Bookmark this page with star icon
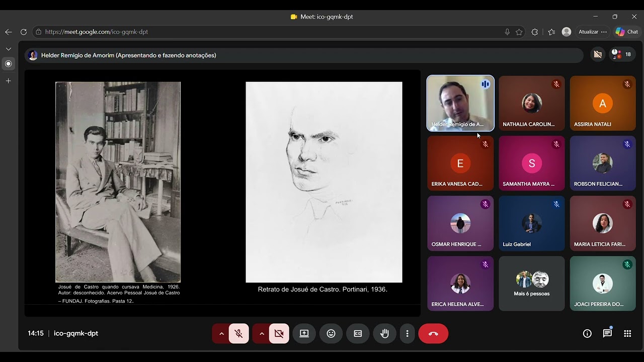Viewport: 644px width, 362px height. (x=519, y=32)
